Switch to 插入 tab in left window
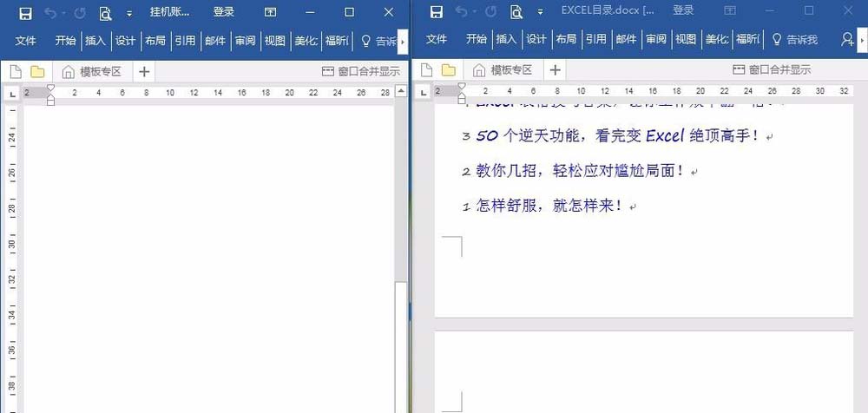Image resolution: width=868 pixels, height=413 pixels. coord(95,41)
